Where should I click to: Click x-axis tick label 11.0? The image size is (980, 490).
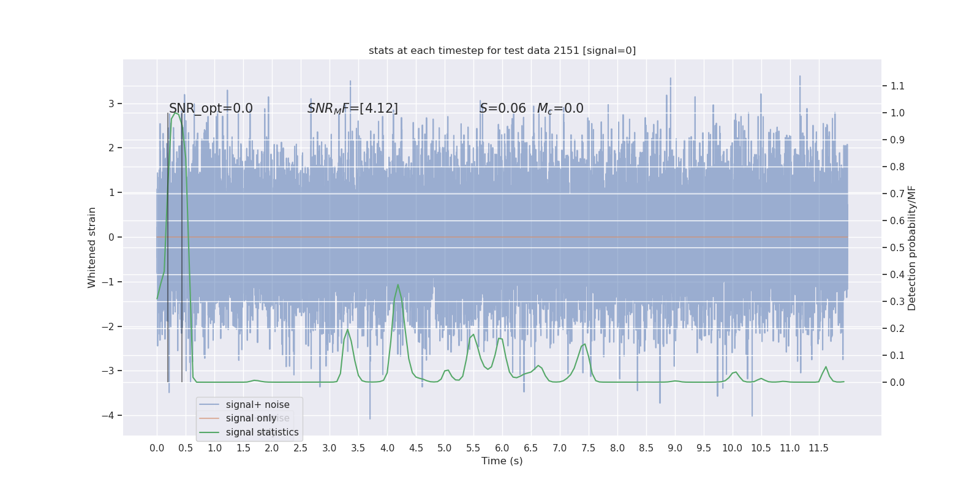tap(790, 448)
